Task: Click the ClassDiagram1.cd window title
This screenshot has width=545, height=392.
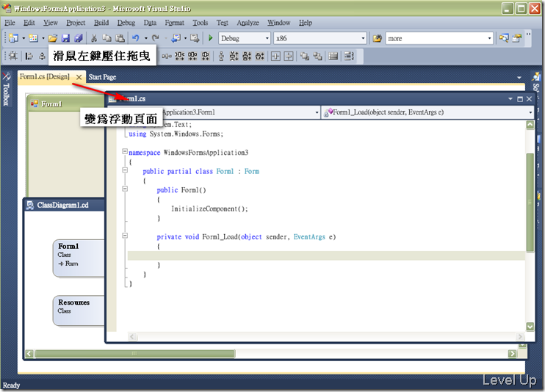Action: click(62, 205)
